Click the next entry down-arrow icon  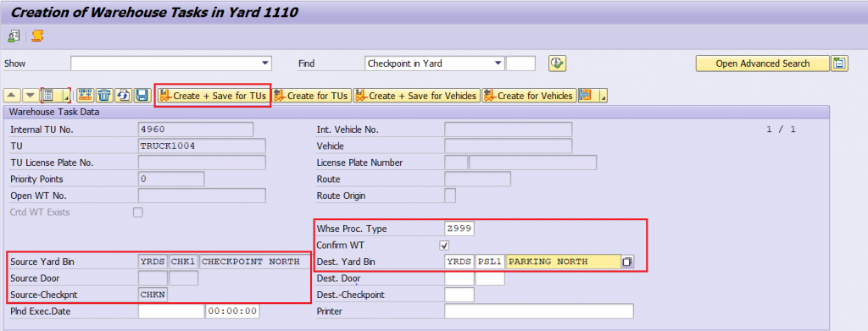point(31,96)
